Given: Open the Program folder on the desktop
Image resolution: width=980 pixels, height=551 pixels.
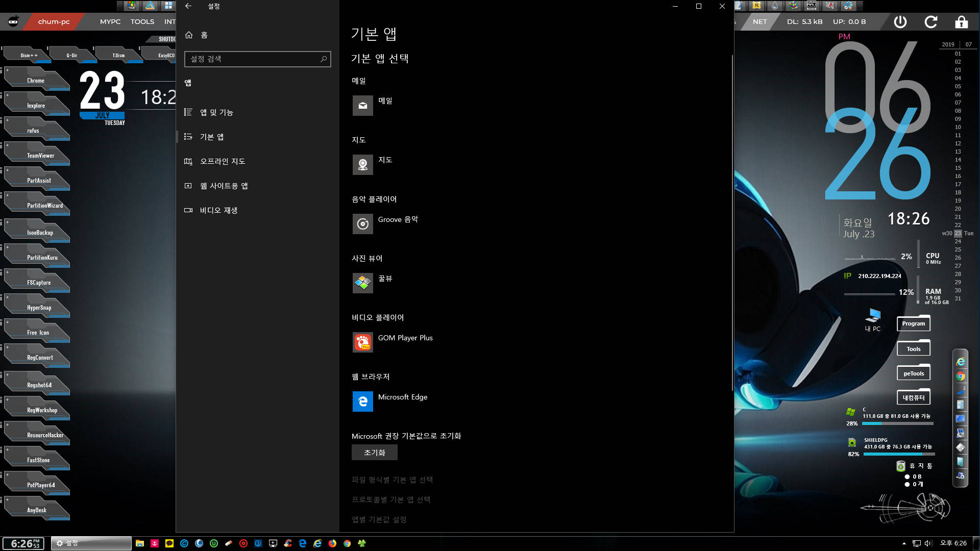Looking at the screenshot, I should 913,323.
